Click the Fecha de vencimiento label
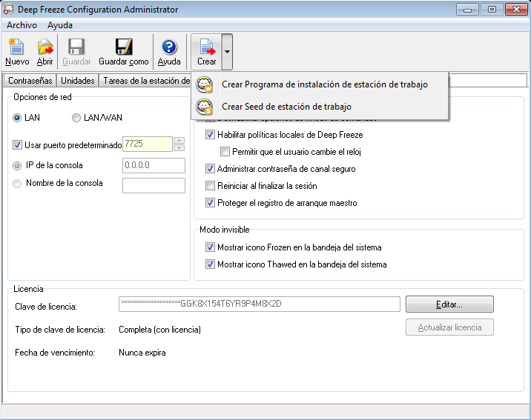This screenshot has height=420, width=531. pyautogui.click(x=55, y=353)
